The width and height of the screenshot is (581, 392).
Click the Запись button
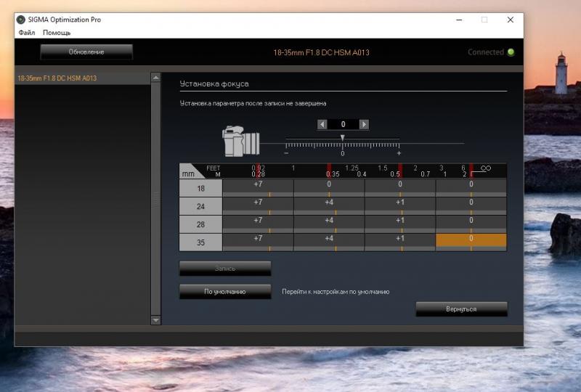225,269
